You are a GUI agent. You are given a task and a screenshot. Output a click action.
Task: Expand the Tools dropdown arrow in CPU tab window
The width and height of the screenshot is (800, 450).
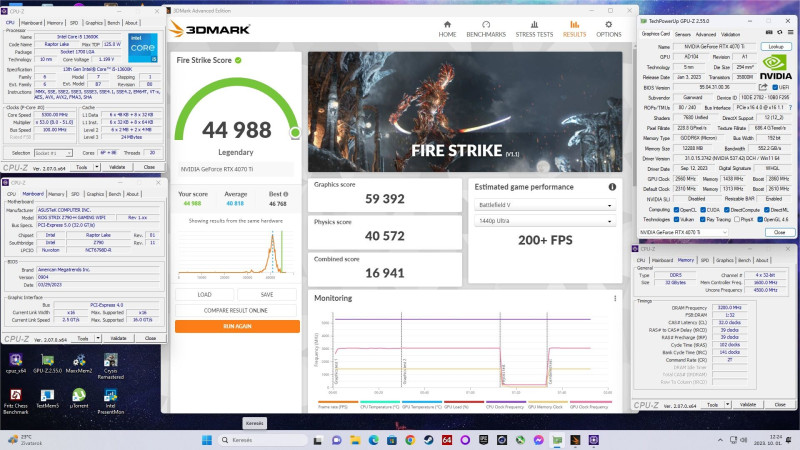point(97,167)
